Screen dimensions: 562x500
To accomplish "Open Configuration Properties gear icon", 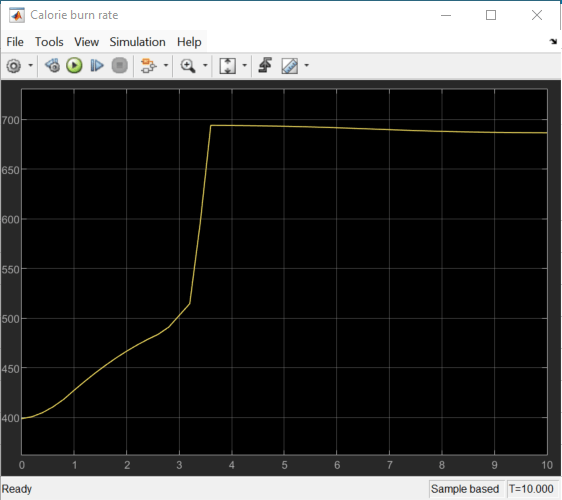I will (x=14, y=66).
